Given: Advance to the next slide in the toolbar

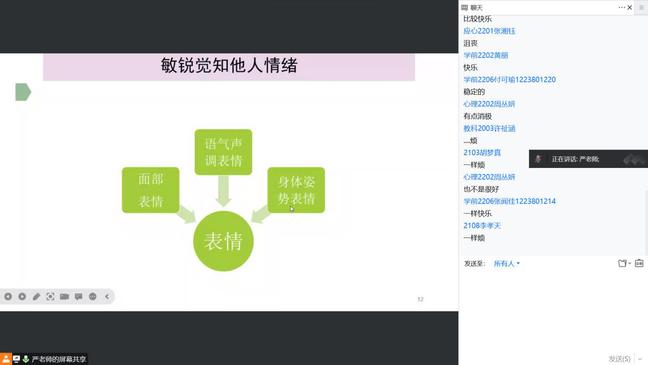Looking at the screenshot, I should pyautogui.click(x=22, y=296).
